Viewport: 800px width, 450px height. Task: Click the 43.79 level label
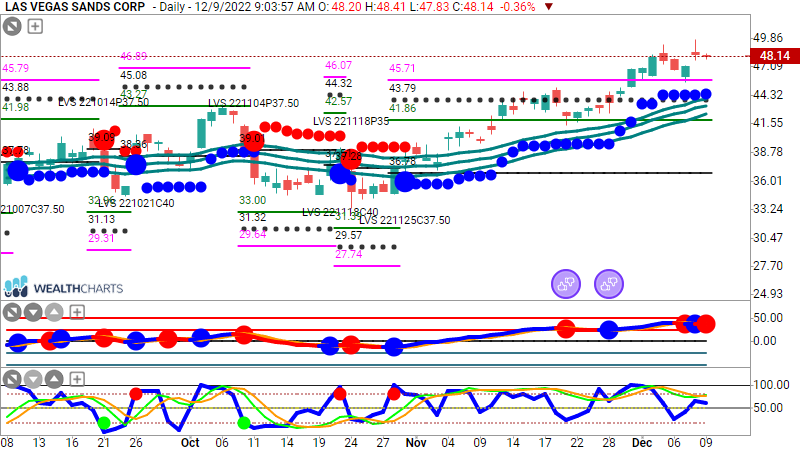(x=403, y=88)
